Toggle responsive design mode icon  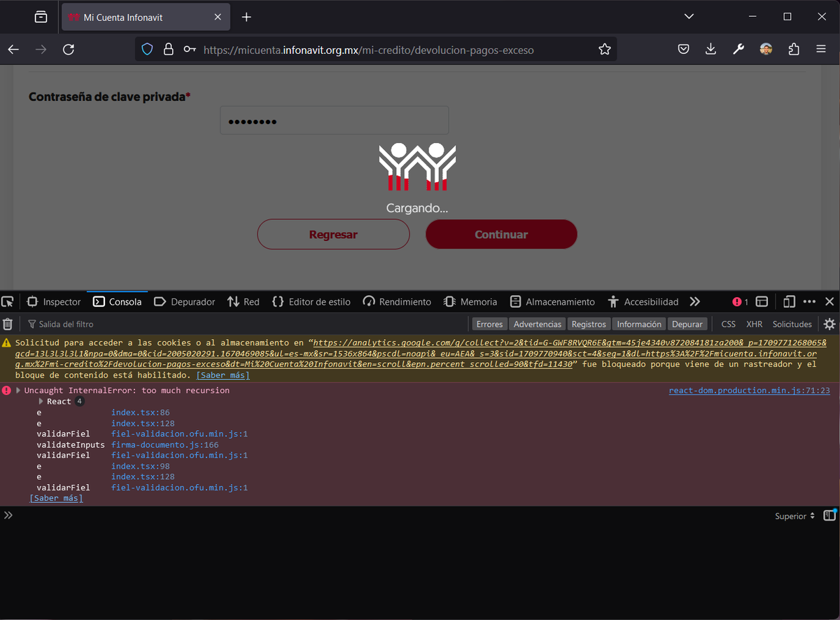[x=789, y=302]
